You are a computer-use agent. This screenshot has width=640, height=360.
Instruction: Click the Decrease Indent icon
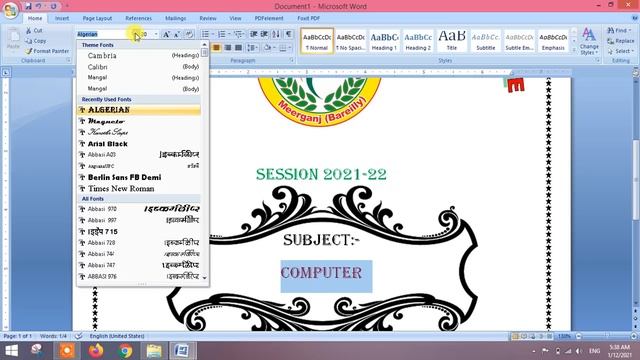tap(253, 34)
